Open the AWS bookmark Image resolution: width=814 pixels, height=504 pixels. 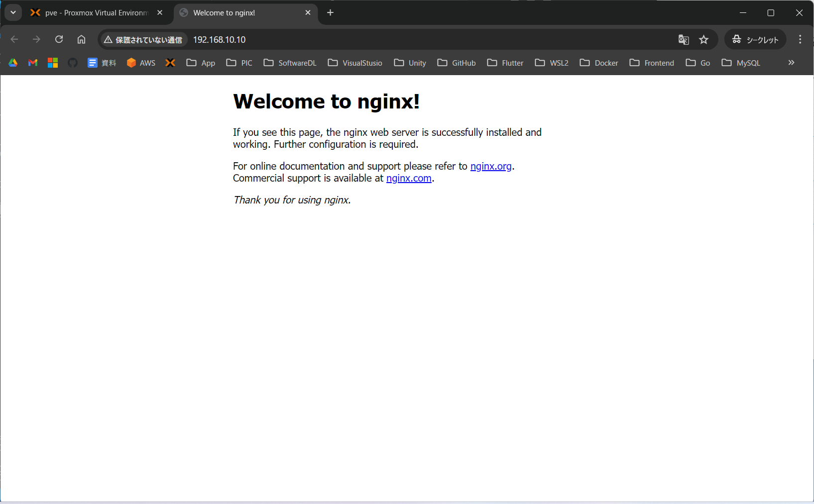tap(141, 63)
